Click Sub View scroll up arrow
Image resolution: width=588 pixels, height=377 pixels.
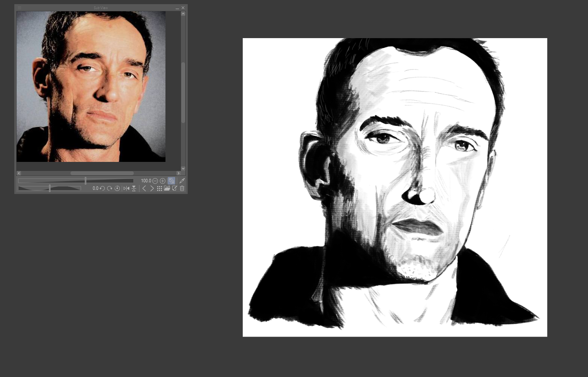(183, 14)
